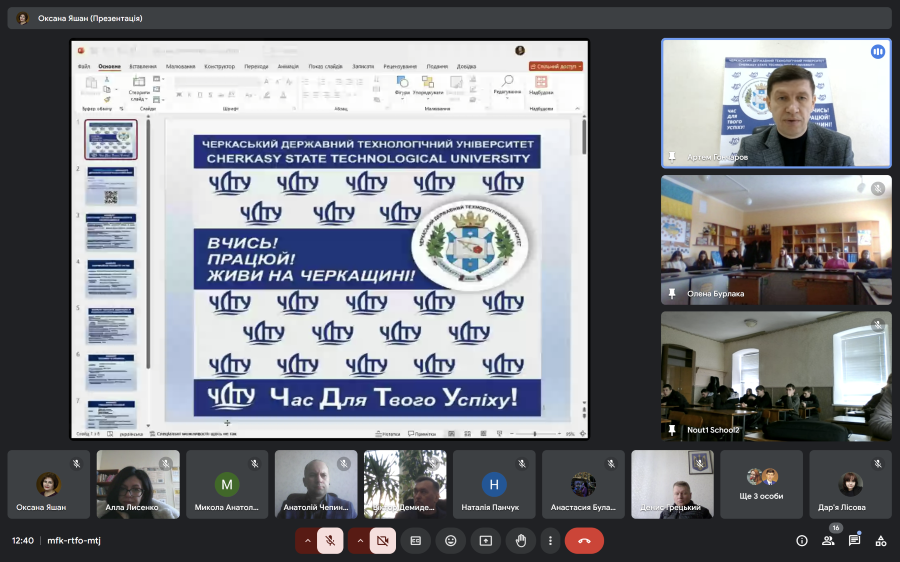The height and width of the screenshot is (562, 900).
Task: Click the Нотатки notes button in status bar
Action: 387,434
